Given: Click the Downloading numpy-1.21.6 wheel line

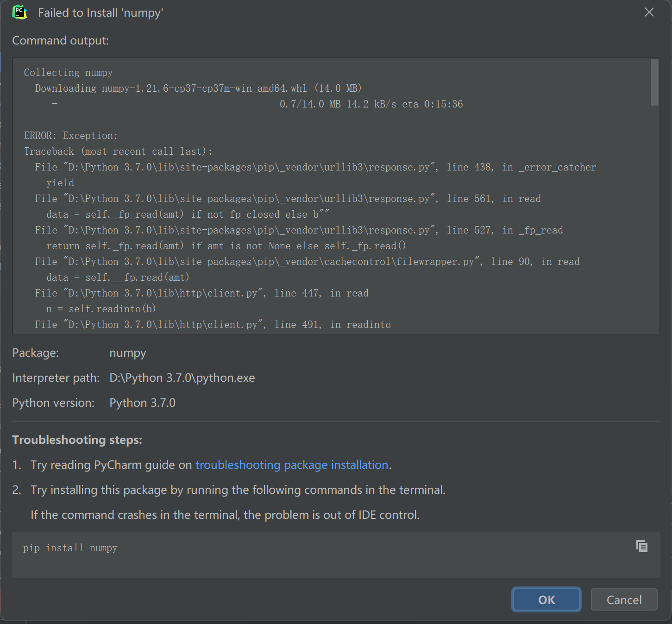Looking at the screenshot, I should click(x=198, y=88).
